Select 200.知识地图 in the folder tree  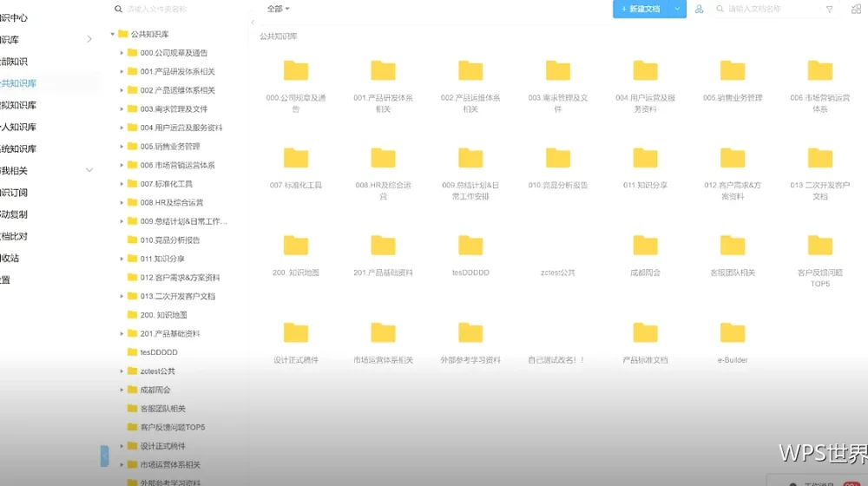click(x=163, y=315)
